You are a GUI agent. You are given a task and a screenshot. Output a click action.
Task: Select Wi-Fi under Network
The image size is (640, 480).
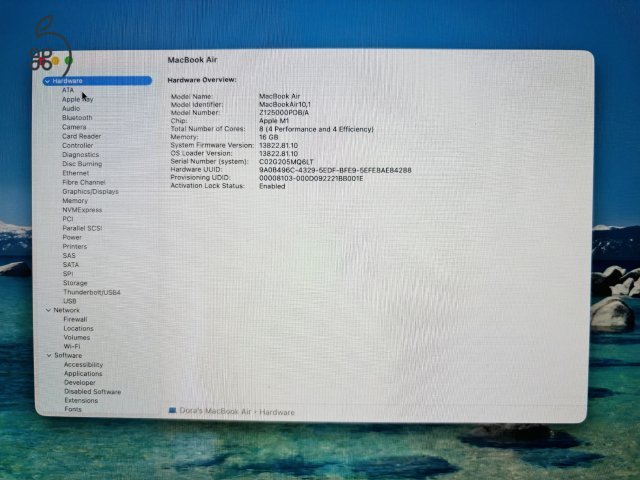coord(72,346)
